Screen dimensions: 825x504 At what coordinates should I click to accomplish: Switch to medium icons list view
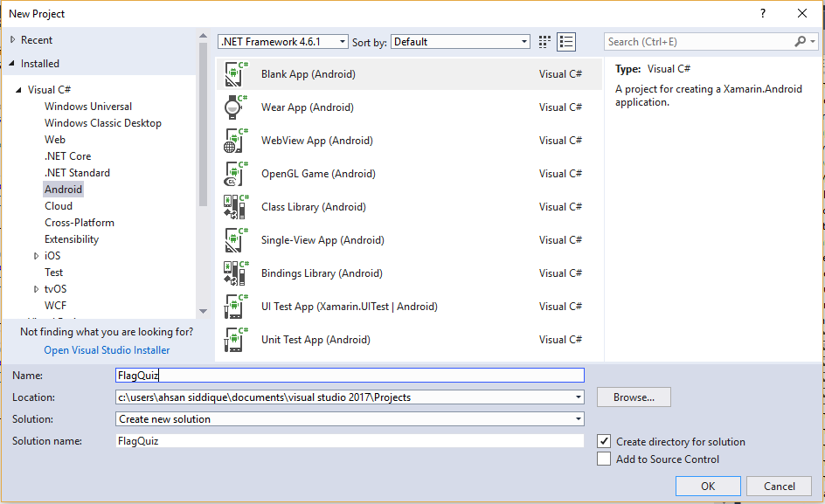pos(566,42)
